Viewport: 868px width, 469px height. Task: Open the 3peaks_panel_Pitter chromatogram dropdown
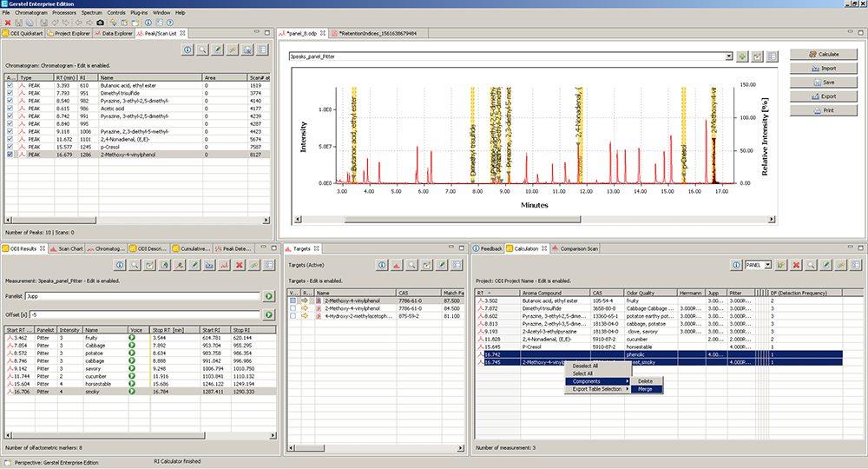(728, 56)
